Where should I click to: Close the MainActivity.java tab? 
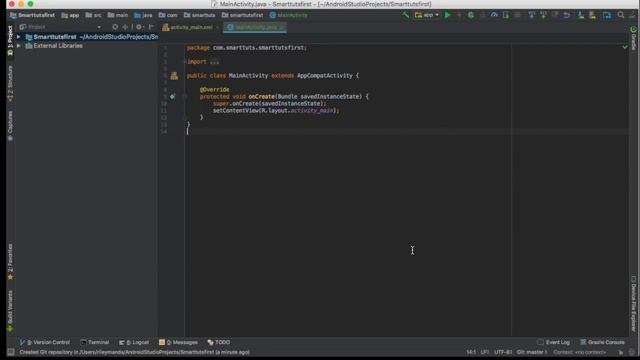tap(282, 27)
